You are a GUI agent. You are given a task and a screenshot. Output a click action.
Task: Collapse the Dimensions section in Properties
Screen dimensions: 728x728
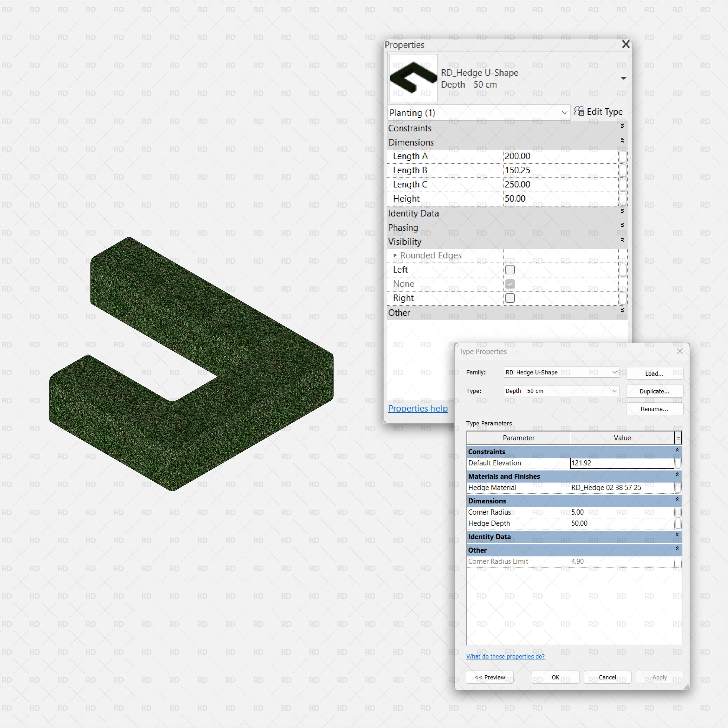pyautogui.click(x=622, y=141)
